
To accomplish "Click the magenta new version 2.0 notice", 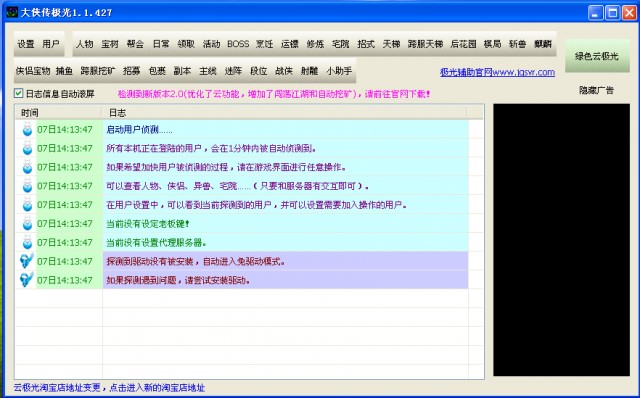I will coord(274,94).
